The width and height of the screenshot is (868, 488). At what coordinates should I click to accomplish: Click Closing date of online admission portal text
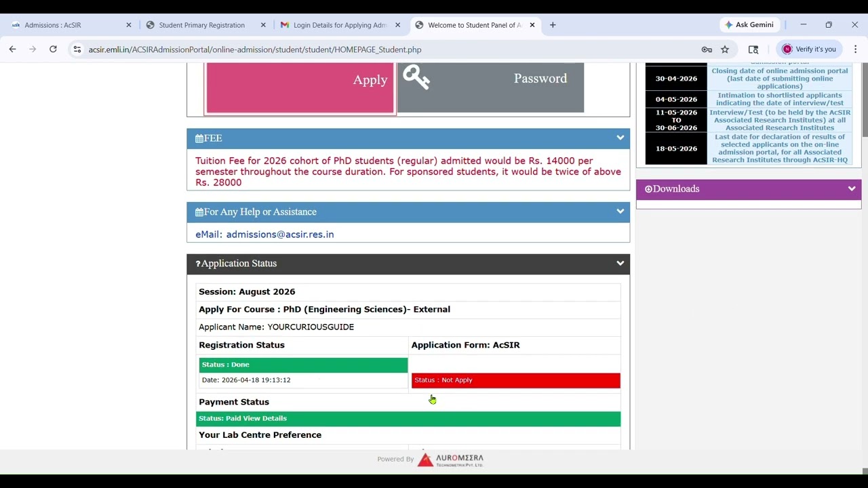(780, 79)
